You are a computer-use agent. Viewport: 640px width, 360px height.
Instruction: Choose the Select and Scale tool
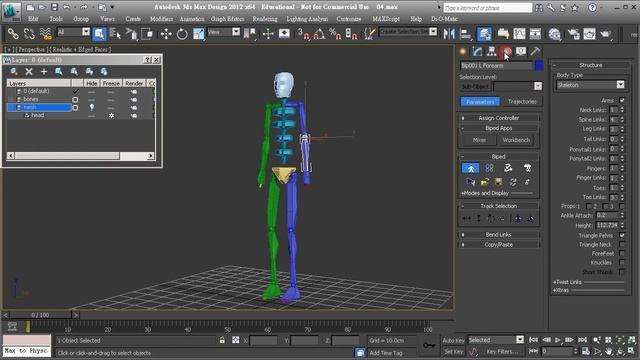(x=199, y=34)
